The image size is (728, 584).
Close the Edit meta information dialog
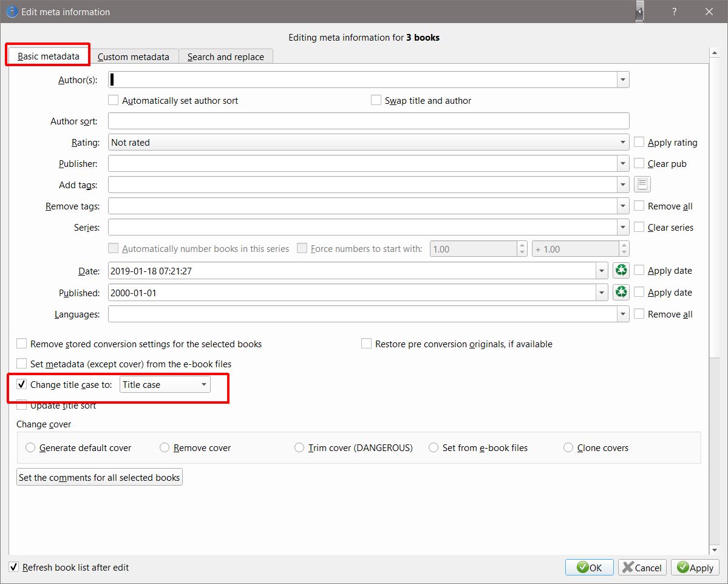(x=709, y=12)
